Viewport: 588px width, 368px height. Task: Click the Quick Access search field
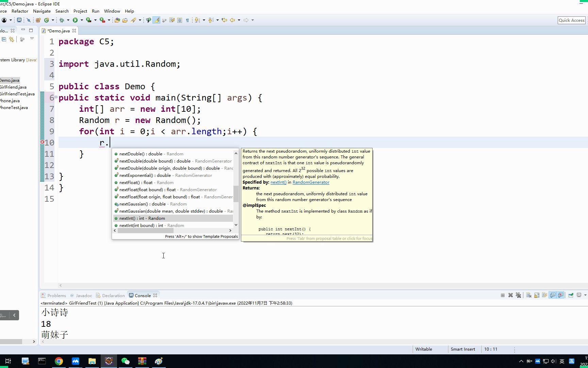pos(571,20)
